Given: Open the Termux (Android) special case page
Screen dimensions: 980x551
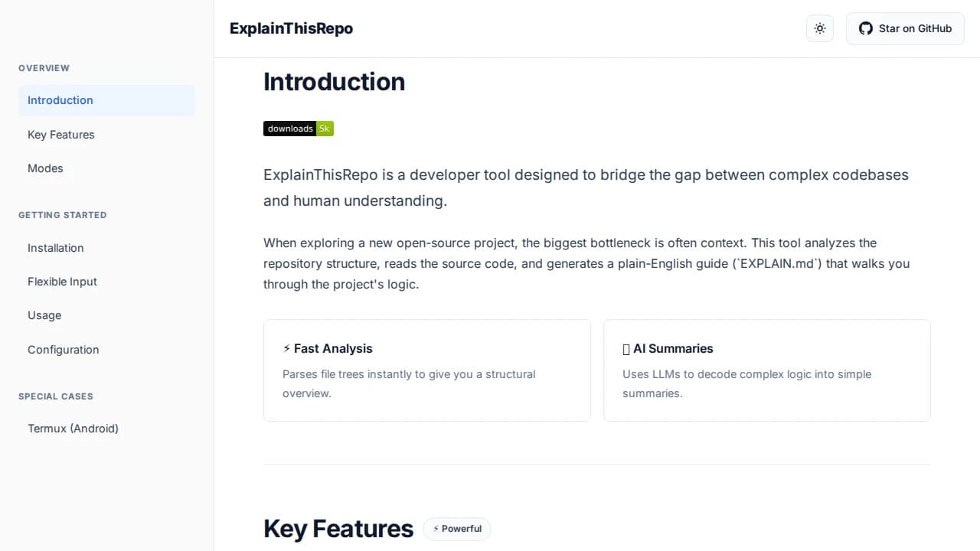Looking at the screenshot, I should [x=73, y=429].
